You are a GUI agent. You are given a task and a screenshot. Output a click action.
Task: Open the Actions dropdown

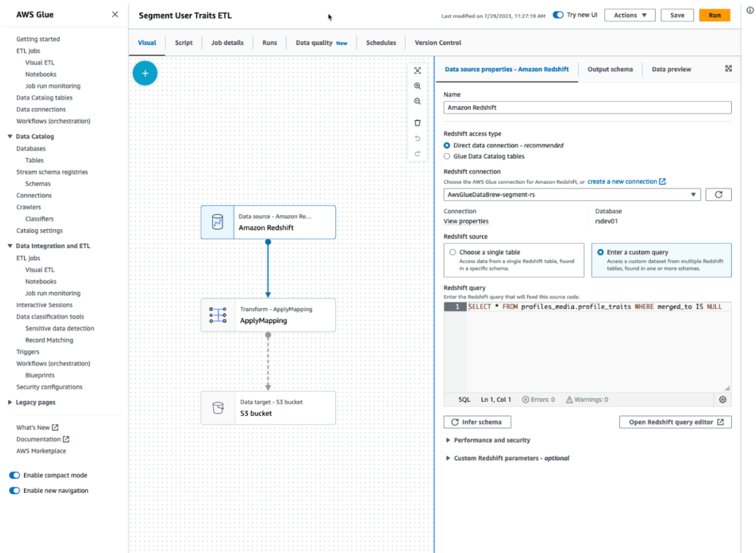click(629, 15)
